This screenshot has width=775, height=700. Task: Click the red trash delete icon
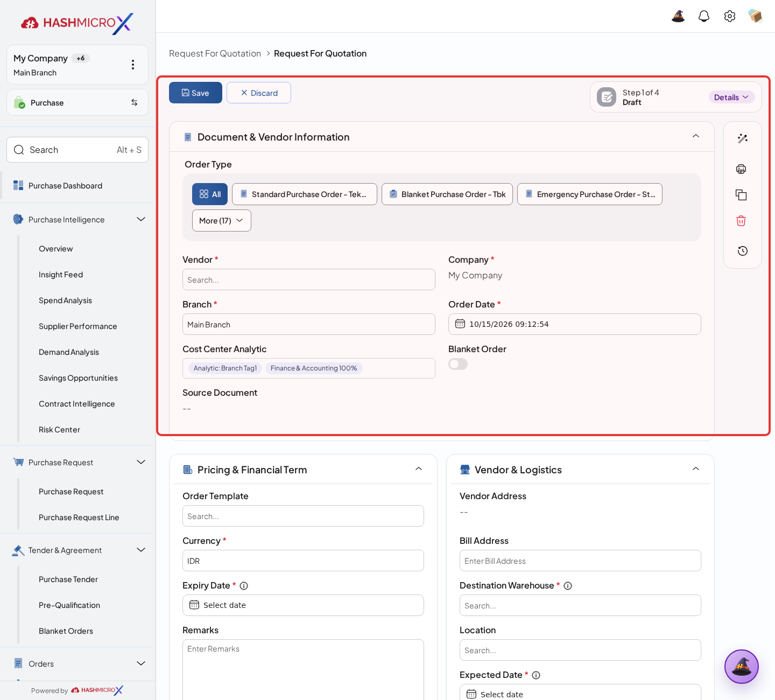tap(741, 221)
